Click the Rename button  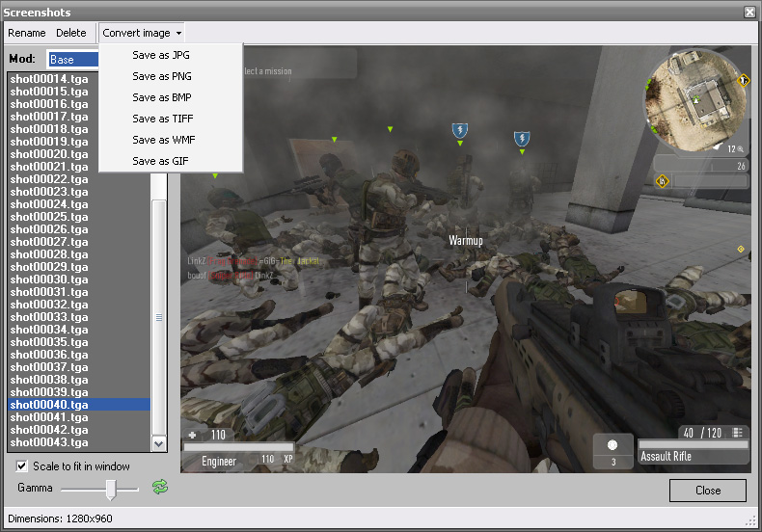(x=27, y=33)
